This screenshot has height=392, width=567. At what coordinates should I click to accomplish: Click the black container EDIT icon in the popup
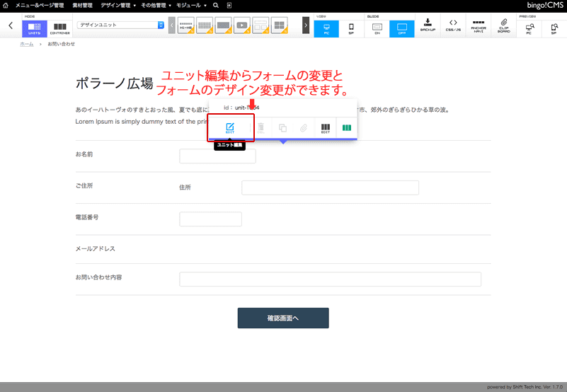(326, 128)
